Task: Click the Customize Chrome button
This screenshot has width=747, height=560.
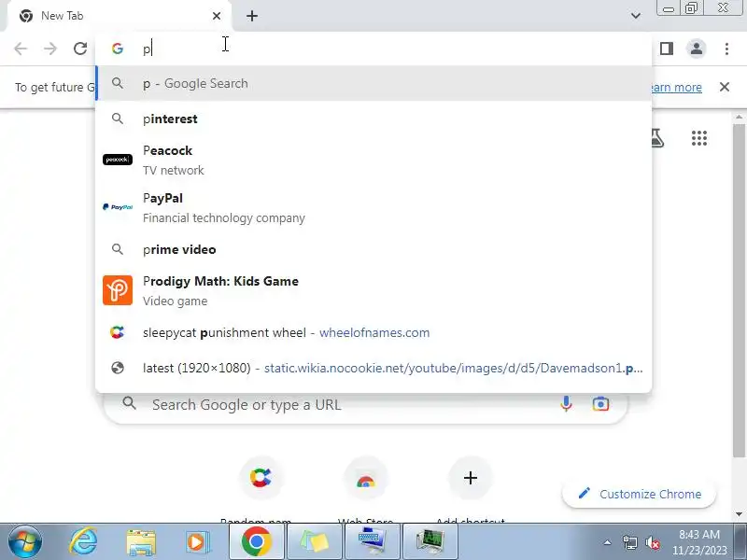Action: 640,495
